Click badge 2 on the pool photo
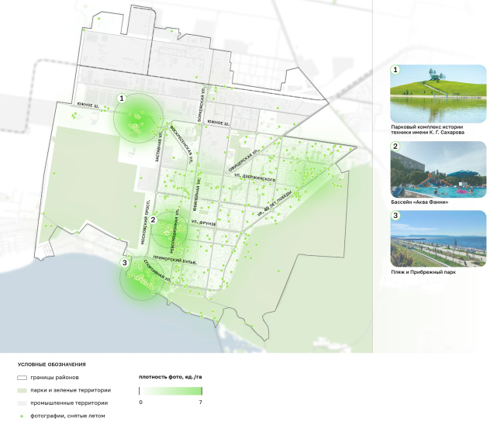This screenshot has height=425, width=504. tap(395, 147)
